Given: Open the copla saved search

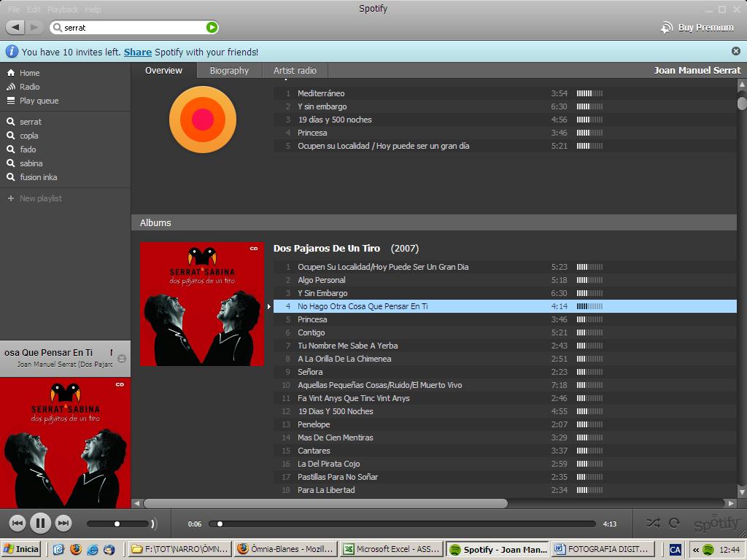Looking at the screenshot, I should (x=29, y=135).
